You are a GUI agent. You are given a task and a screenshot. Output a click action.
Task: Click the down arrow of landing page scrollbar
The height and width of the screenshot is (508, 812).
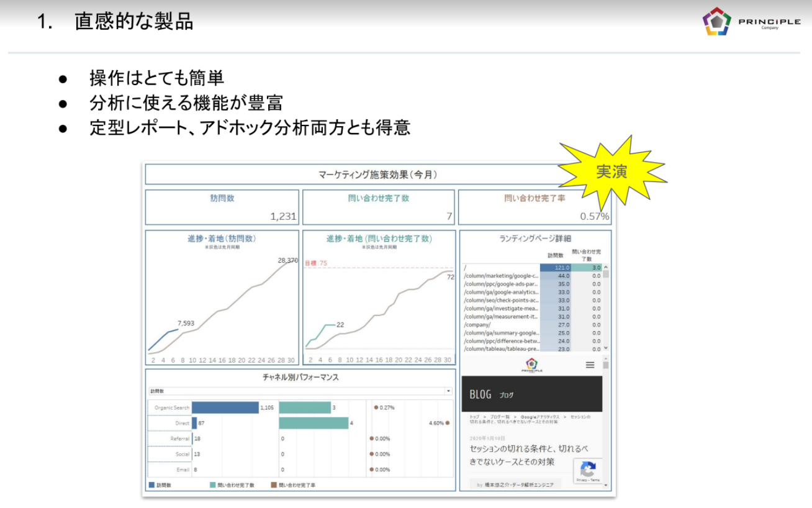606,348
